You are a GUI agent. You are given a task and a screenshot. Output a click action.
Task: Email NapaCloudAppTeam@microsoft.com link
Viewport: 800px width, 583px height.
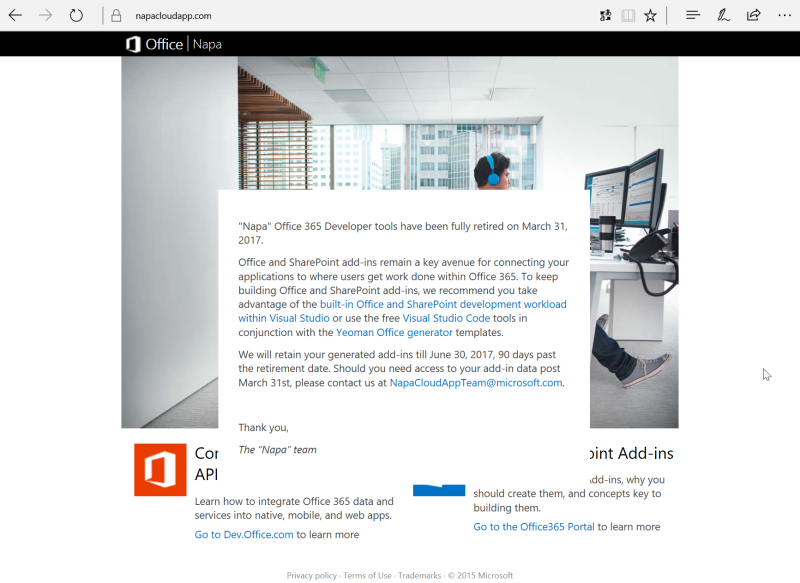(476, 383)
